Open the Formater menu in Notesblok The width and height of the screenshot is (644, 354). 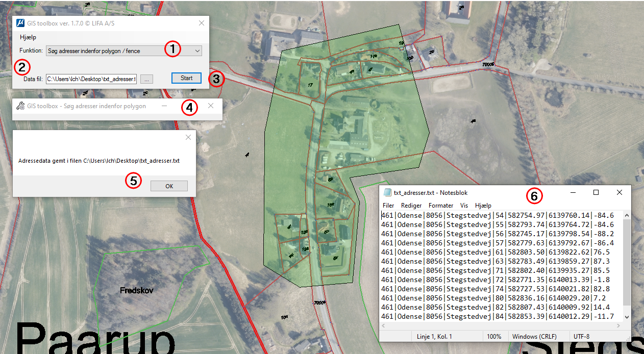point(441,206)
